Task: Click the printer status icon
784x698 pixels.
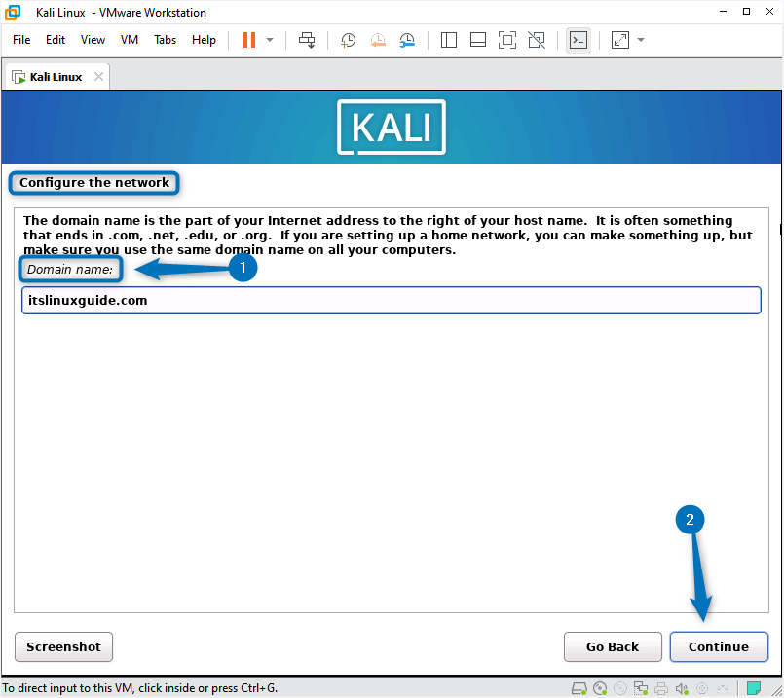Action: 663,687
